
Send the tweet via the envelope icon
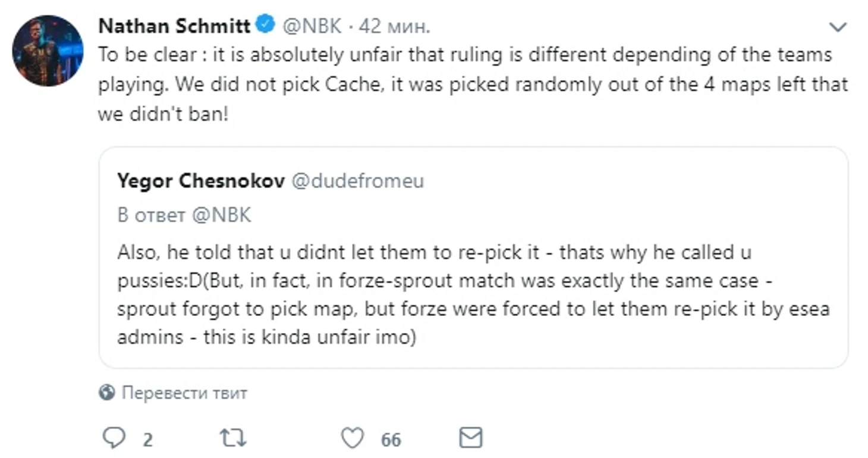click(x=471, y=439)
